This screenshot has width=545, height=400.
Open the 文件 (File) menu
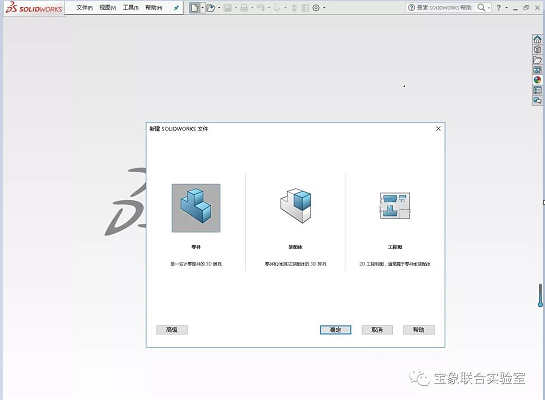point(84,8)
